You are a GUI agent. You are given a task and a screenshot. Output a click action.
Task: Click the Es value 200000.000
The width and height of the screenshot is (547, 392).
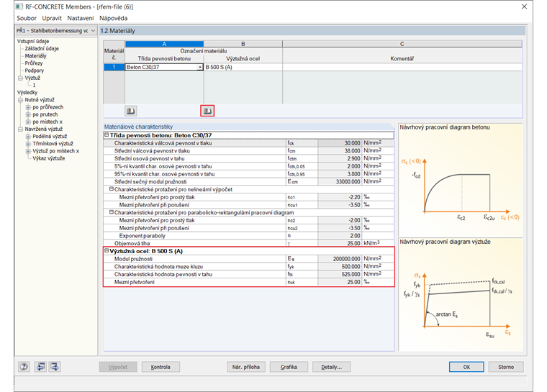coord(340,259)
